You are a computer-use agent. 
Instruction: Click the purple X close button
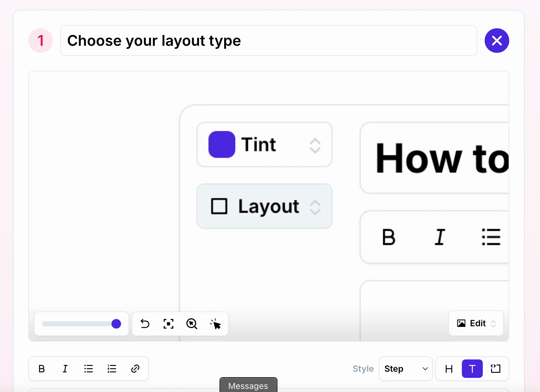(x=497, y=41)
